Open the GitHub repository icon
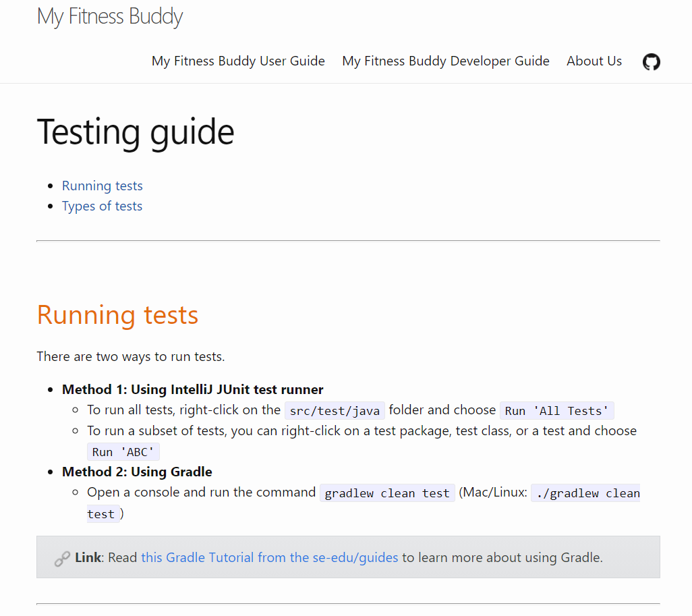Viewport: 692px width, 616px height. tap(651, 62)
